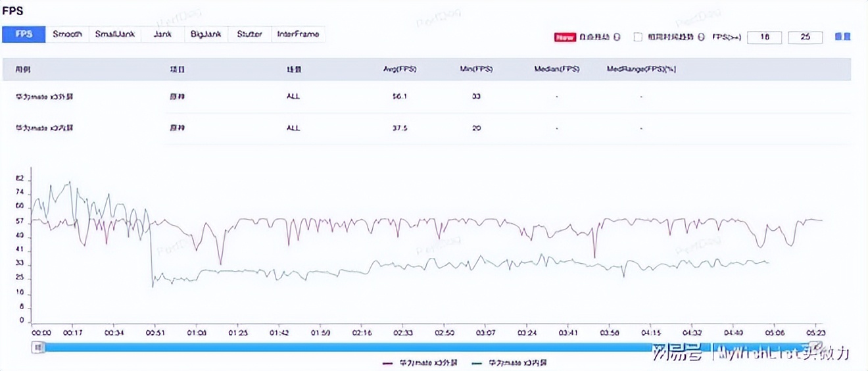
Task: Toggle the teal series in the chart legend
Action: tap(510, 362)
